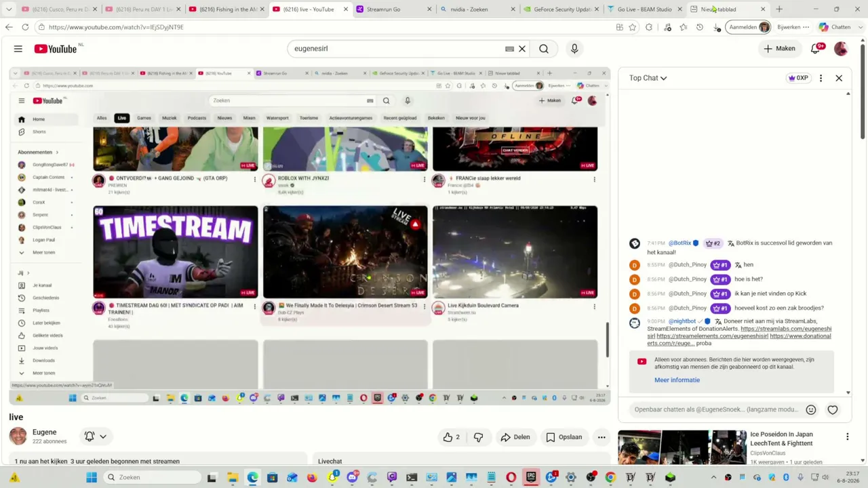Screen dimensions: 868x488
Task: Open the favorites list icon
Action: click(684, 27)
